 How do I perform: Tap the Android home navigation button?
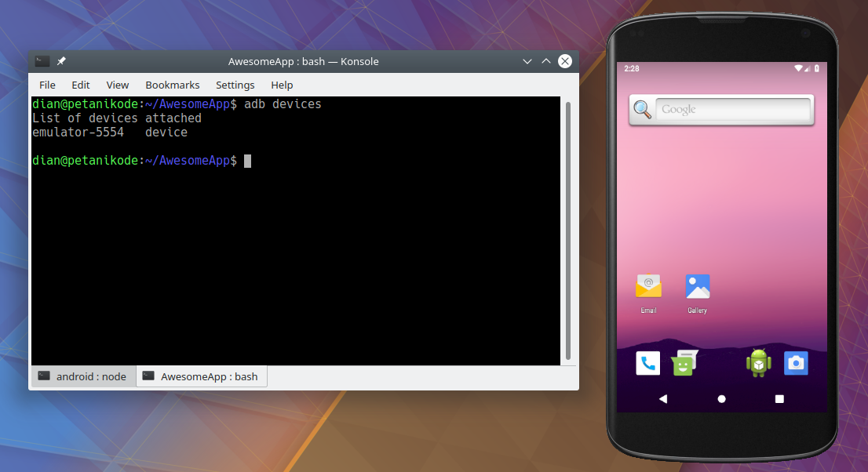[721, 399]
